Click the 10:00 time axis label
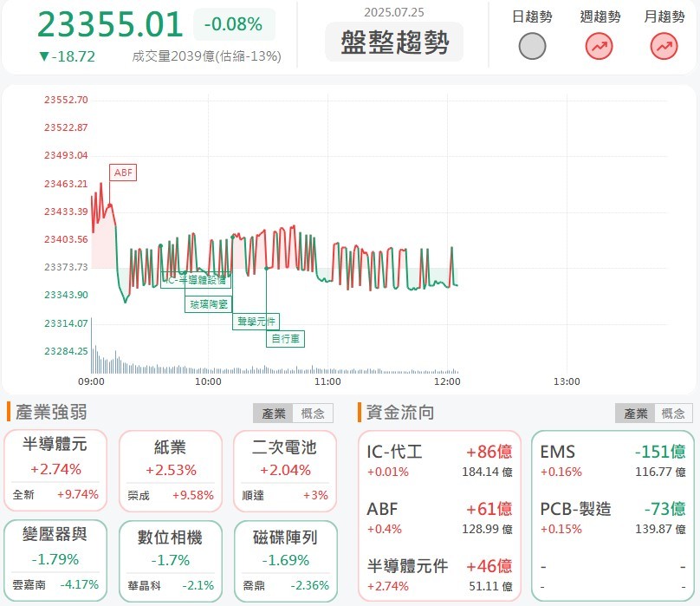 pos(208,381)
